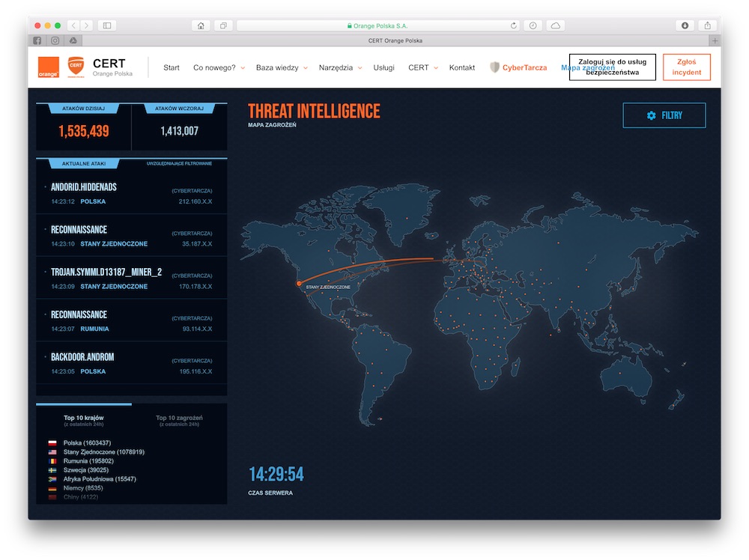This screenshot has width=749, height=560.
Task: Click the STANY ZJEDNOCZONE marker on map
Action: 299,284
